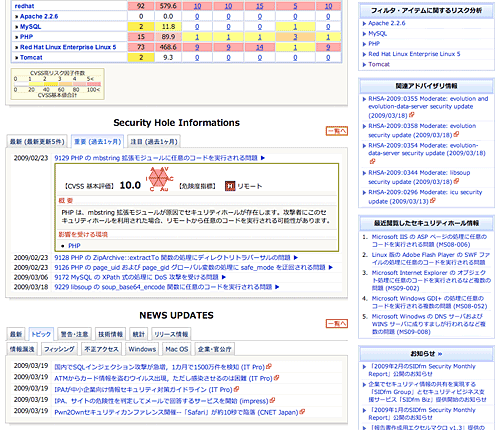500x430 pixels.
Task: Click external link icon after RHSA-2009:0355 advisory
Action: click(412, 115)
